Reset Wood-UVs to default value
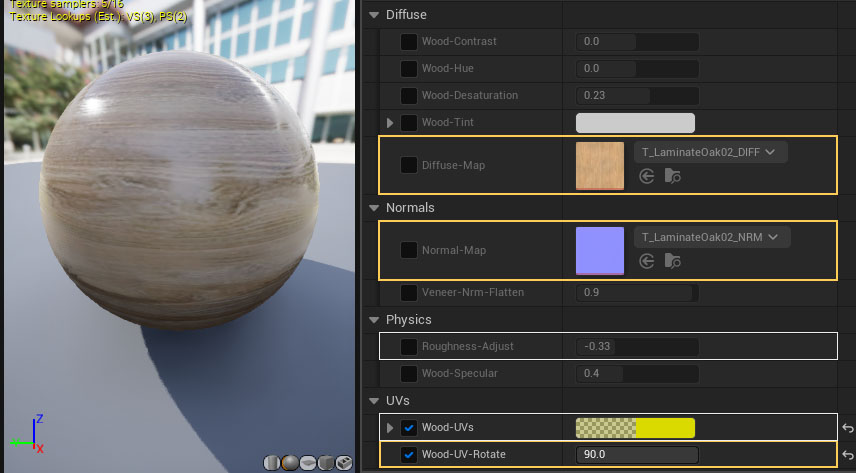 click(x=847, y=428)
